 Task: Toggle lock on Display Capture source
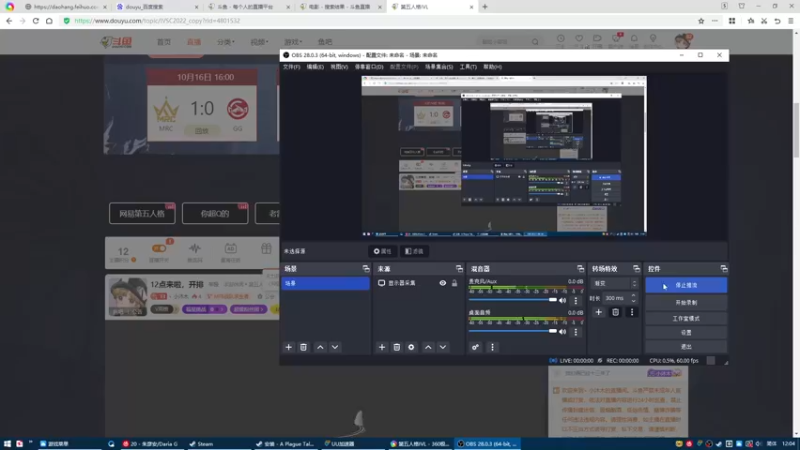pyautogui.click(x=455, y=283)
